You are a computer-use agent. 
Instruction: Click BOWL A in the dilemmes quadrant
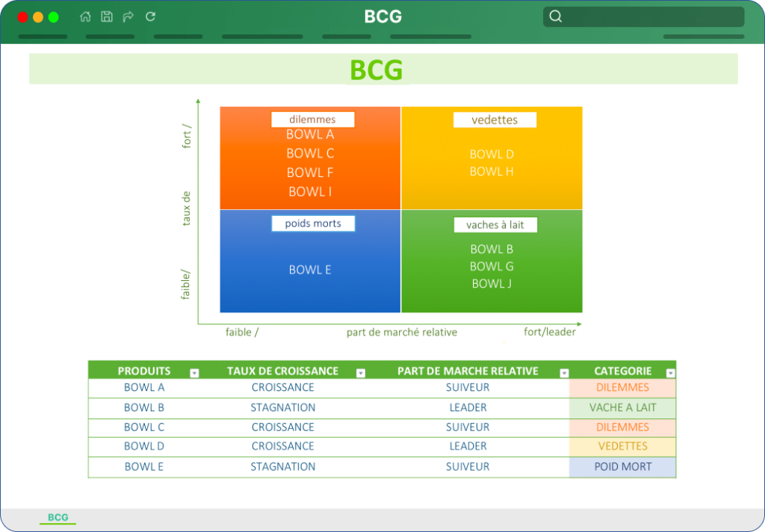[x=310, y=134]
